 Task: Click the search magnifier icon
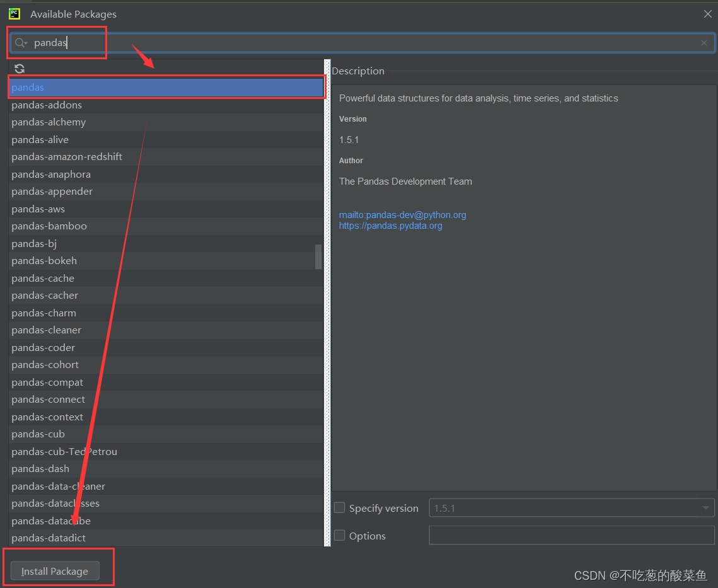point(21,43)
